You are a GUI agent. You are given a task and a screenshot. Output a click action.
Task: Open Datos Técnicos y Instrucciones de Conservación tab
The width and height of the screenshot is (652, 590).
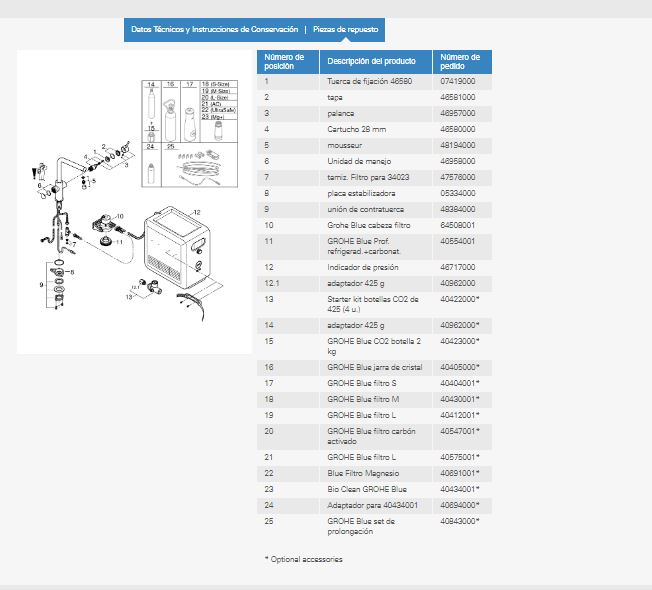coord(215,30)
